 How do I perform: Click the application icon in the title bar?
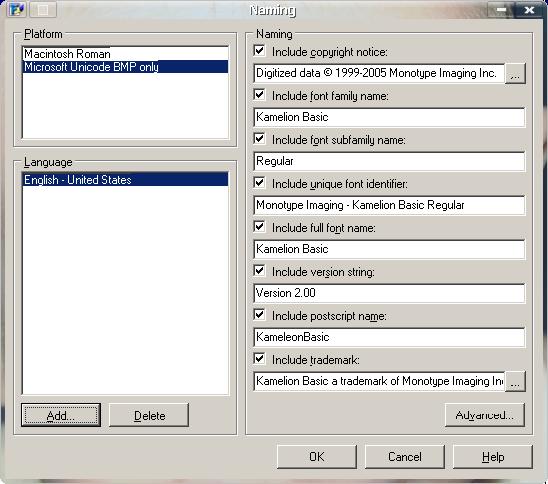click(16, 9)
